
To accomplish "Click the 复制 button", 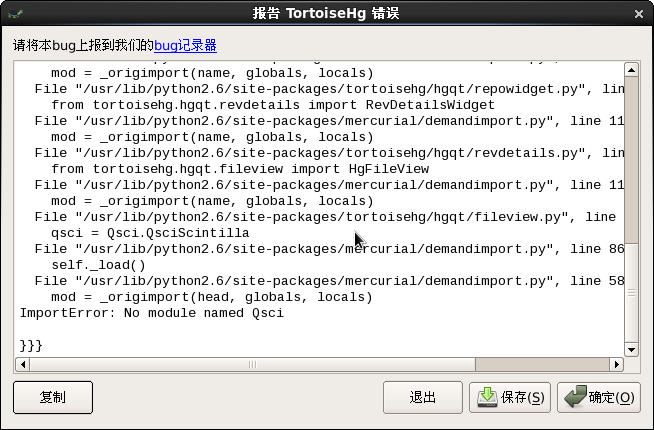I will click(x=53, y=397).
